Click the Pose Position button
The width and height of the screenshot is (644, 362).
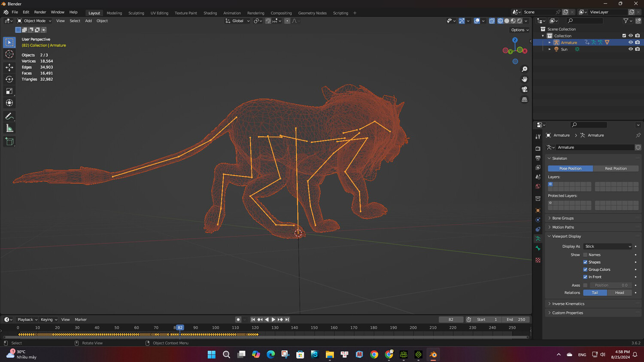tap(570, 168)
